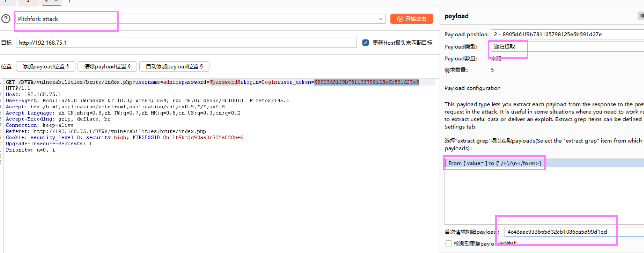
Task: Click the help question mark icon
Action: point(6,19)
